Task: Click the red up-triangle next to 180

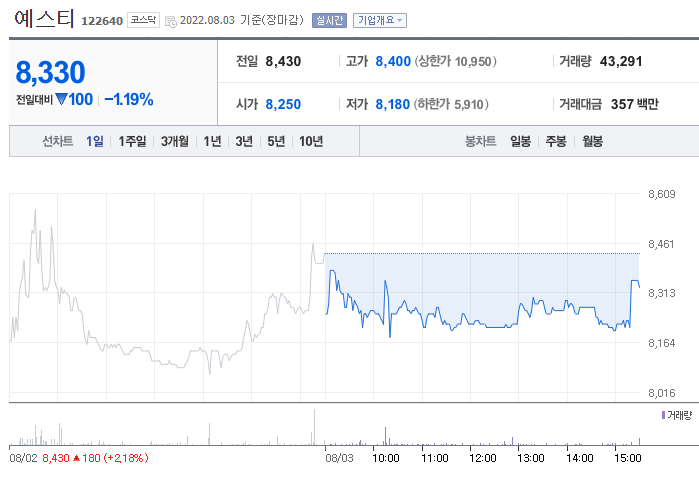Action: click(76, 458)
